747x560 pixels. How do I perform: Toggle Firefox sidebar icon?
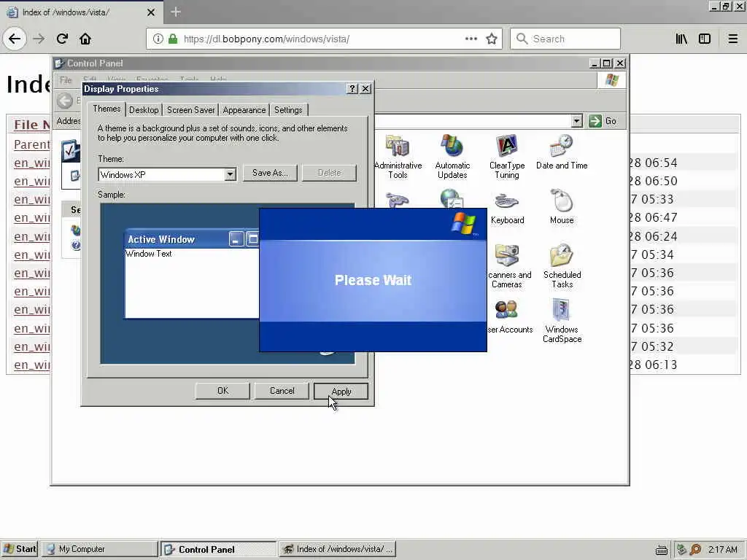pyautogui.click(x=705, y=39)
